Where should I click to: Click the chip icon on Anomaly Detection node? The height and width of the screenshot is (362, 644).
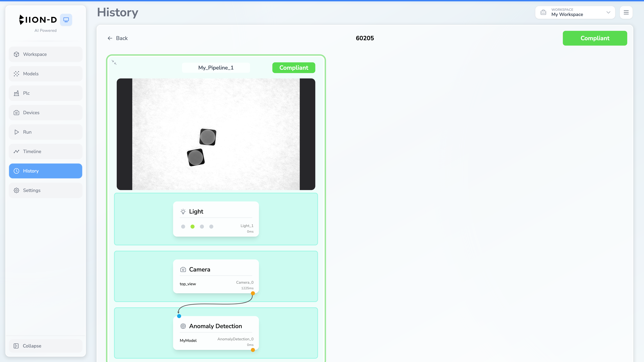[183, 326]
